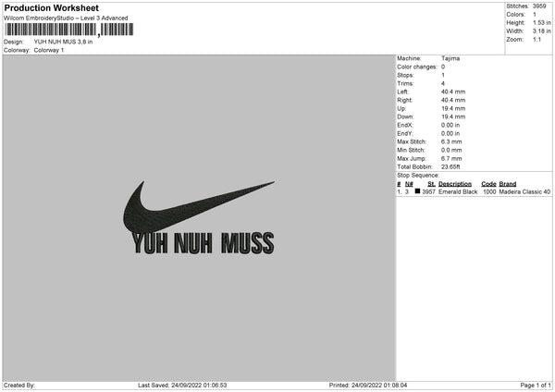Click the 'YUH NUH MUSS' embroidered lettering
Screen dimensions: 555x392
point(203,243)
